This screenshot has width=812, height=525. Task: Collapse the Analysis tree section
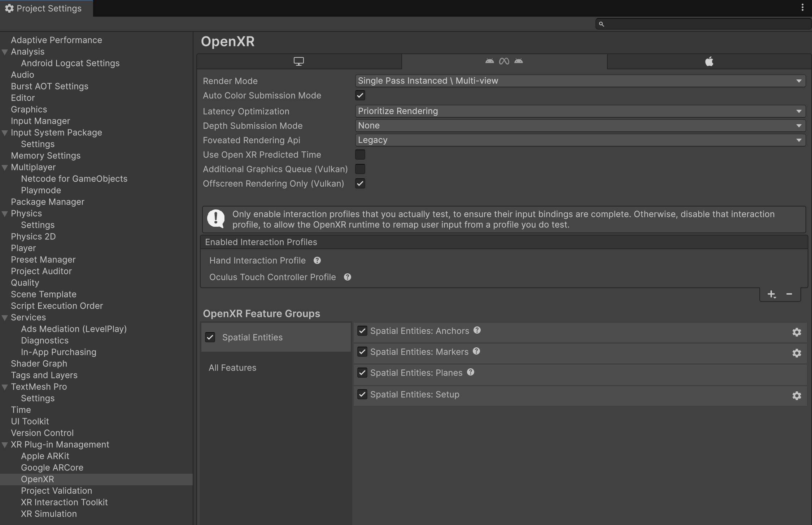click(x=5, y=52)
